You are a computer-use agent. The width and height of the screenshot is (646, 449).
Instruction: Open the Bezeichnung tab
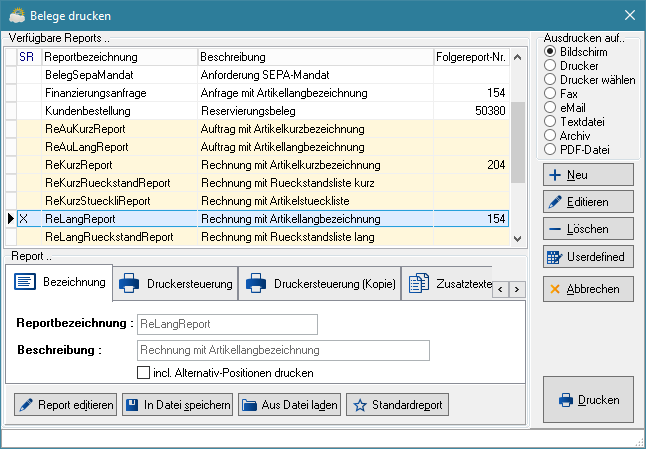59,283
